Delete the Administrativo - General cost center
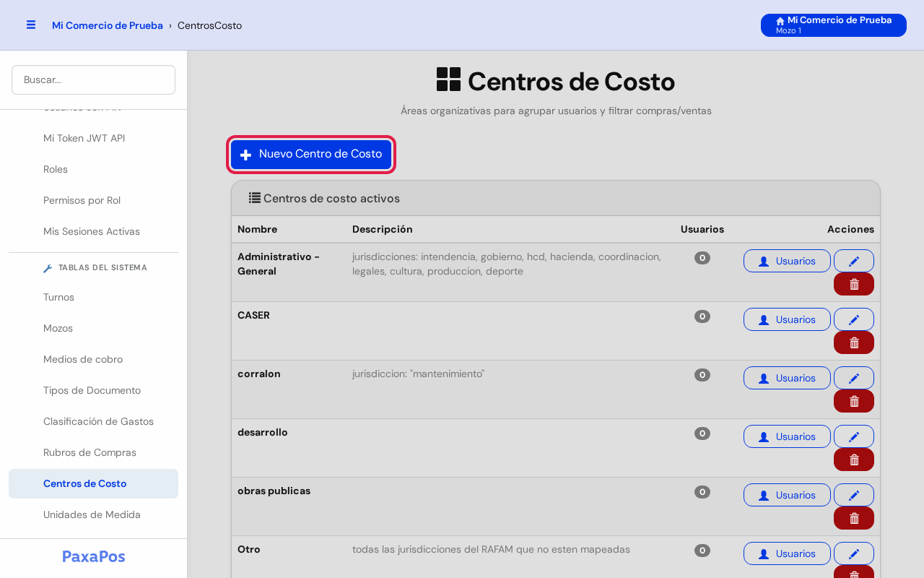Viewport: 924px width, 578px height. [854, 284]
